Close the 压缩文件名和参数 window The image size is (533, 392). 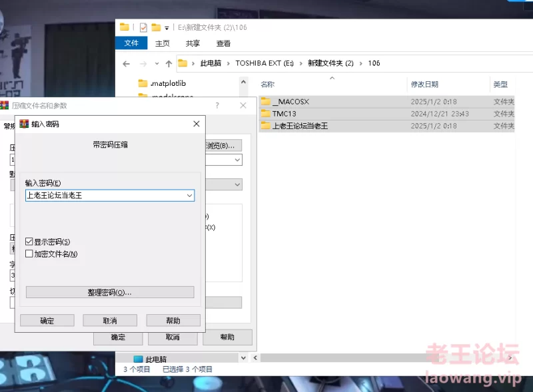pos(243,106)
